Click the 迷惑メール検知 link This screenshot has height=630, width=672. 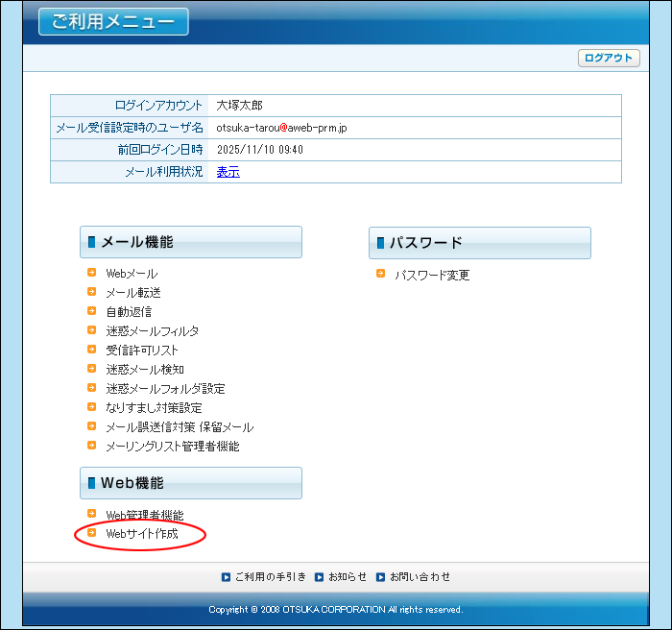click(x=145, y=370)
